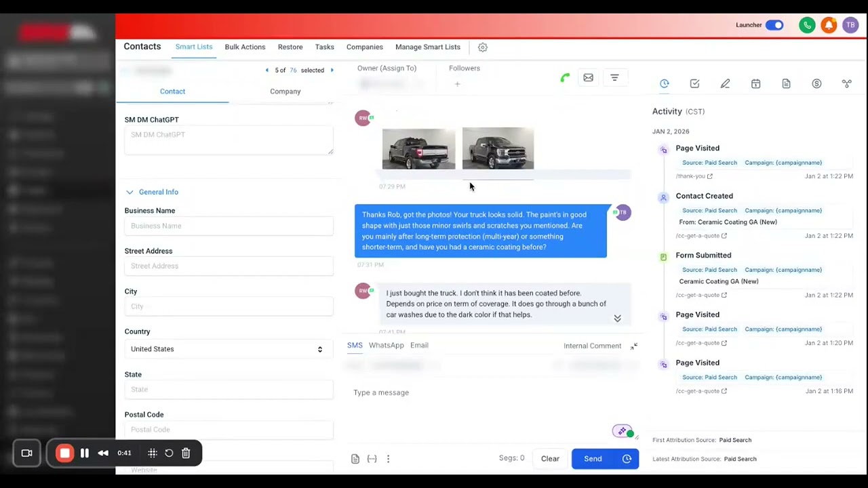Image resolution: width=868 pixels, height=488 pixels.
Task: Switch to Smart Lists tab
Action: 194,47
